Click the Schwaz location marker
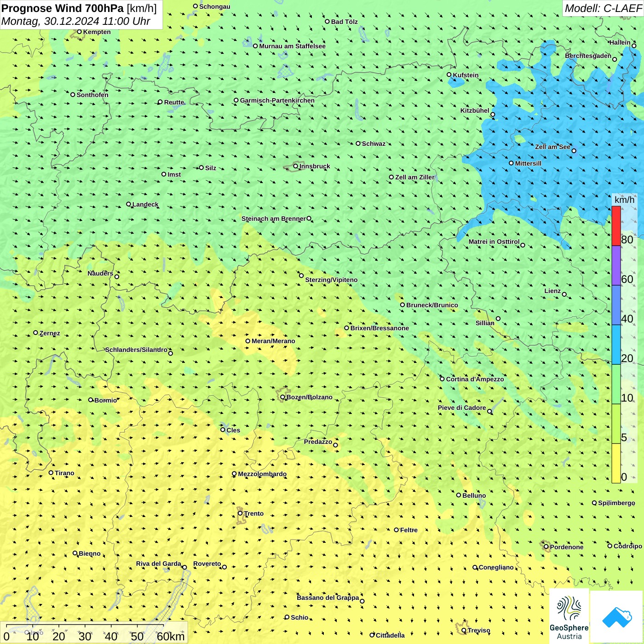Image resolution: width=644 pixels, height=644 pixels. pyautogui.click(x=358, y=144)
